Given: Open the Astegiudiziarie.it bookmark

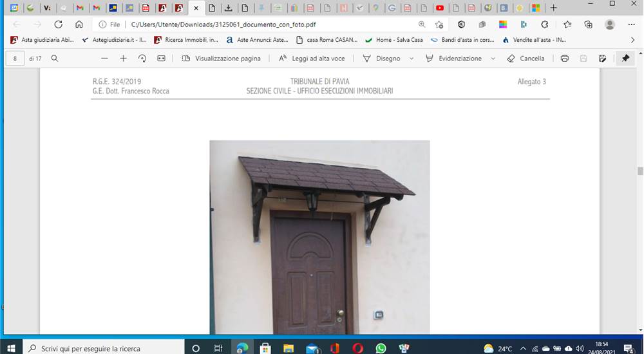Looking at the screenshot, I should (x=114, y=40).
